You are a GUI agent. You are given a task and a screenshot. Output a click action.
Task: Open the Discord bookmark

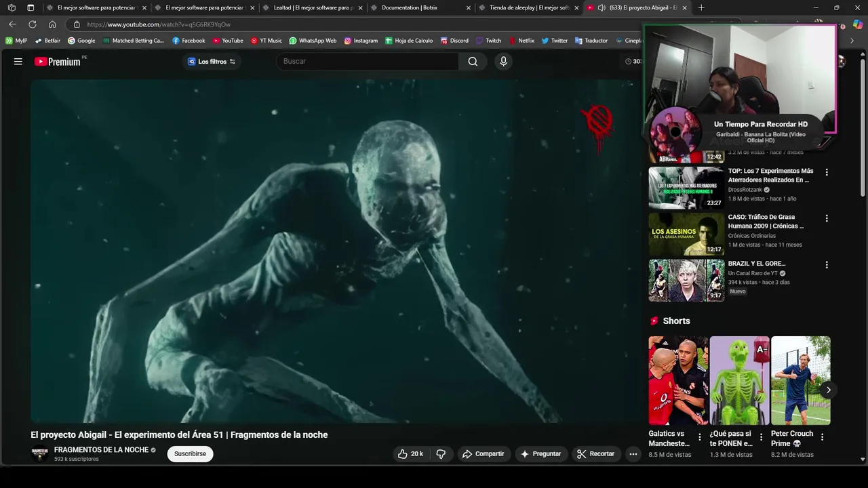click(454, 41)
